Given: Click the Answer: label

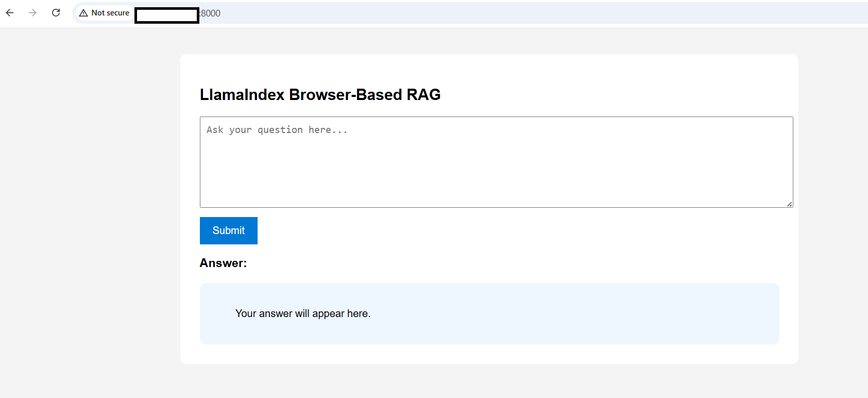Looking at the screenshot, I should (223, 263).
